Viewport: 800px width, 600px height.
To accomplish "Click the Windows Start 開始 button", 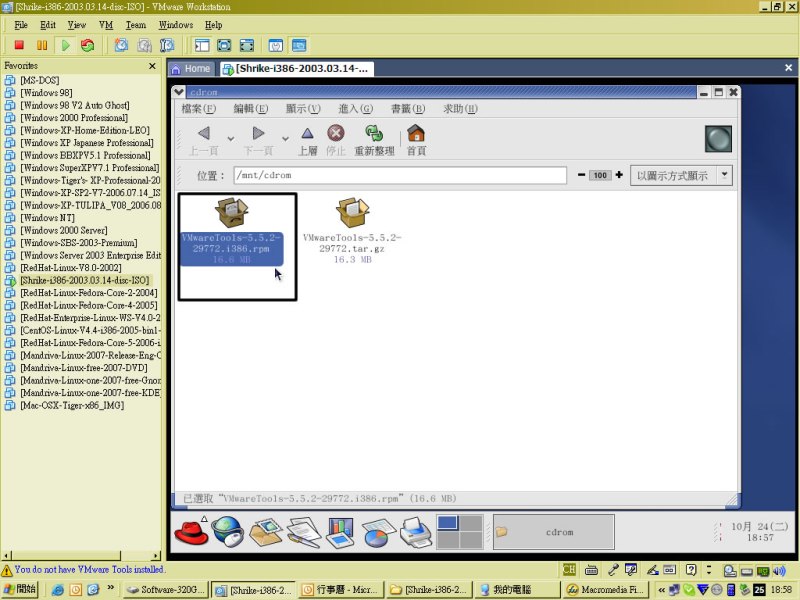I will coord(20,589).
